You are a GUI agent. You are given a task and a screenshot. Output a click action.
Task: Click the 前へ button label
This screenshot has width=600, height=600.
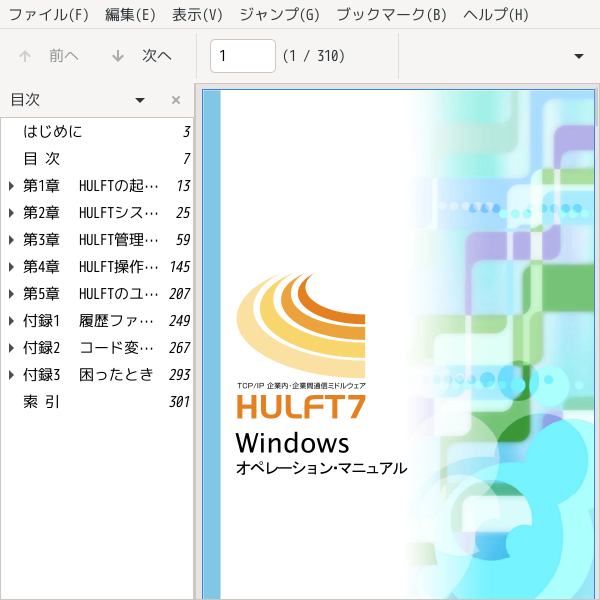[x=64, y=56]
